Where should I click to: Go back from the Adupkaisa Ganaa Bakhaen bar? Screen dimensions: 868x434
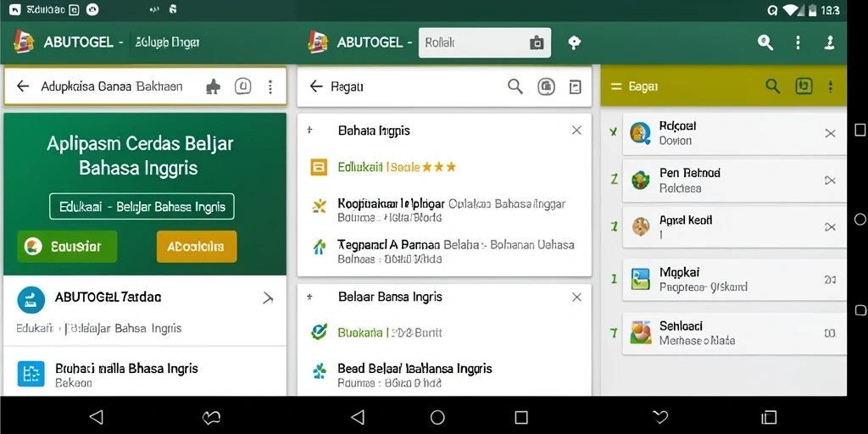click(x=23, y=86)
